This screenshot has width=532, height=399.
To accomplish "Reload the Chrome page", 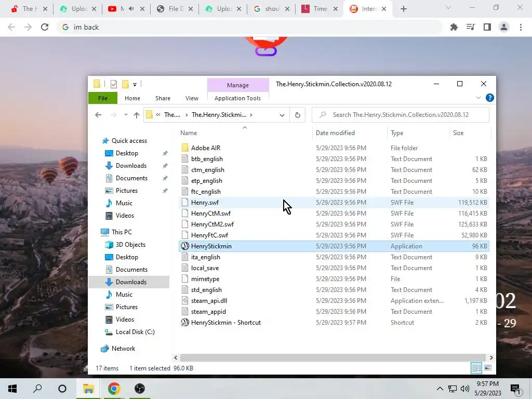I will click(45, 27).
